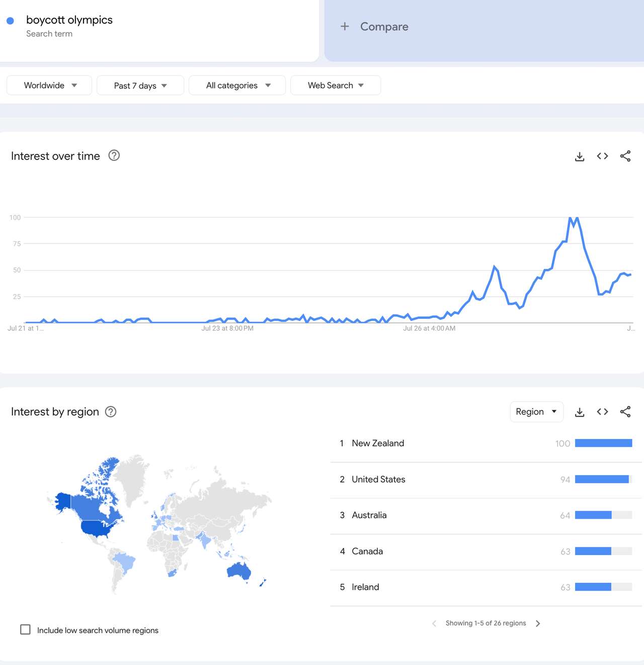
Task: Share the Interest by region chart
Action: (625, 411)
